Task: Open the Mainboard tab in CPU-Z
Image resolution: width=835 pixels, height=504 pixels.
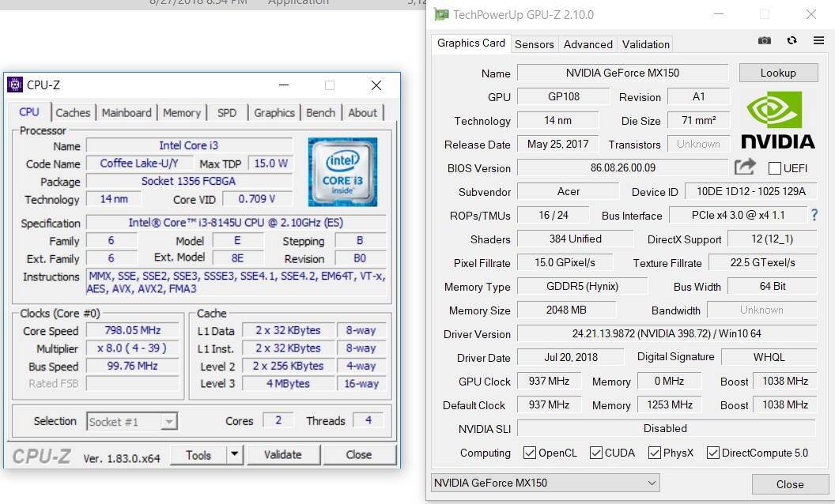Action: (127, 113)
